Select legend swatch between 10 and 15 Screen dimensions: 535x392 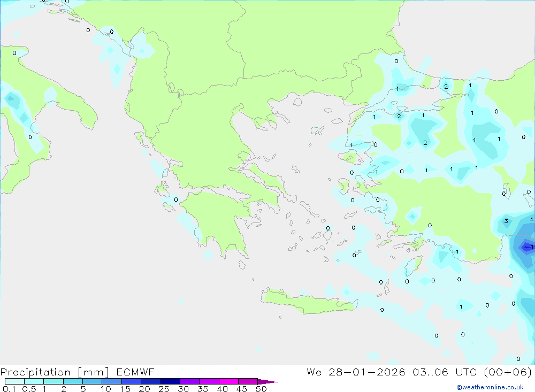[112, 381]
